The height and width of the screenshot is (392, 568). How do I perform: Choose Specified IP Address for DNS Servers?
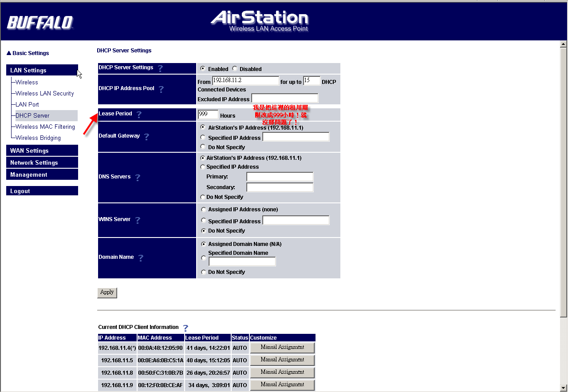coord(203,167)
